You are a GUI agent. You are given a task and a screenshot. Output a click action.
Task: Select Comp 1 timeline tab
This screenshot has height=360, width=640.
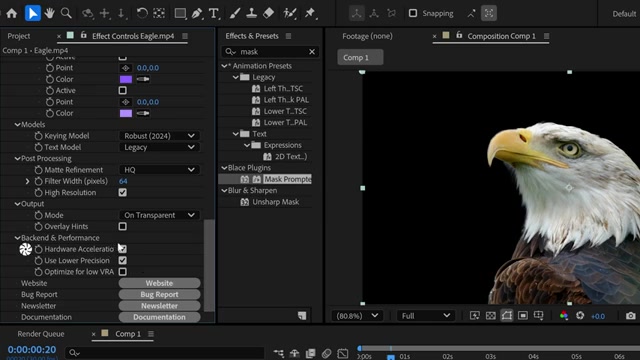(128, 334)
